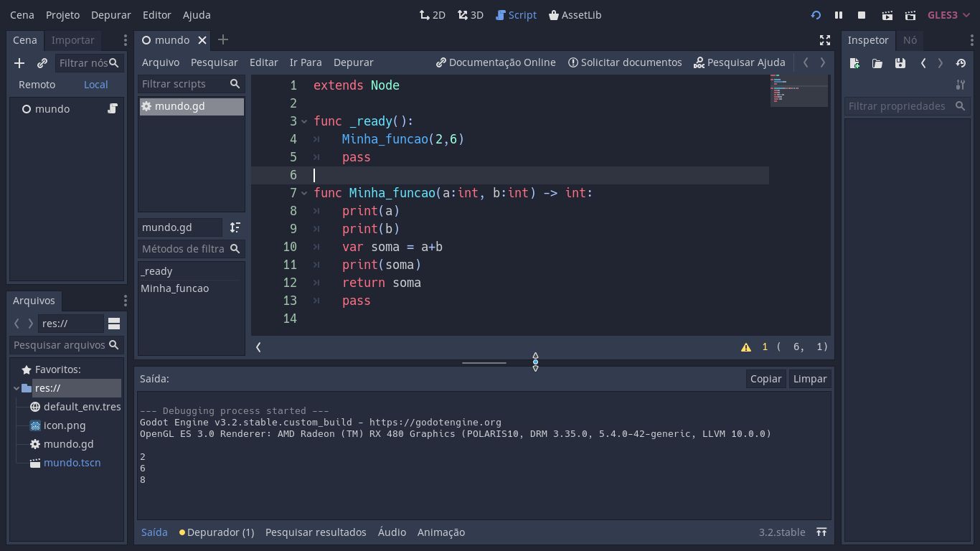Collapse the res:// folder
This screenshot has height=551, width=980.
tap(17, 388)
